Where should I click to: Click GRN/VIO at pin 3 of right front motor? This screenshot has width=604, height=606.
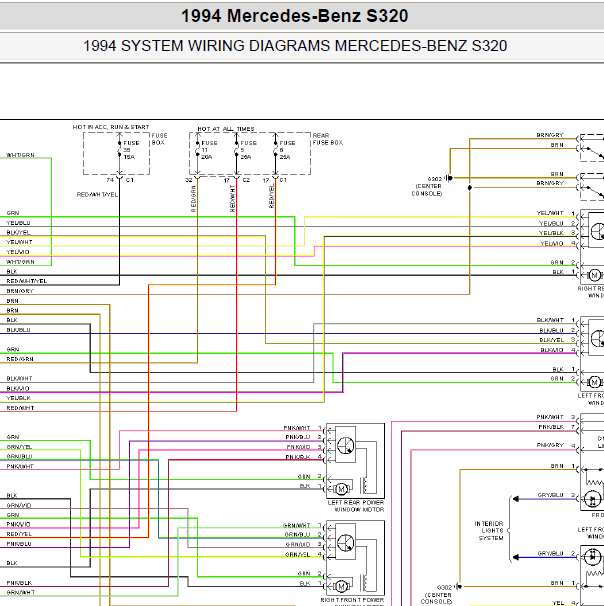298,545
